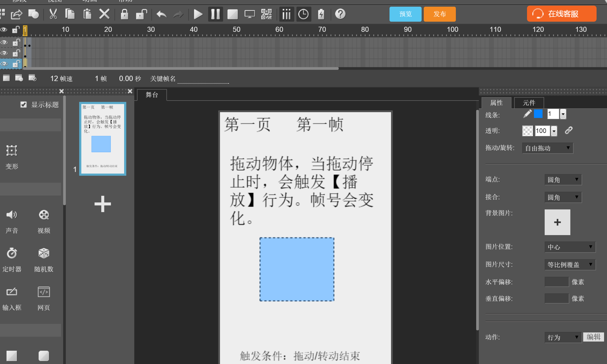This screenshot has width=607, height=364.
Task: Click the undo arrow icon
Action: pos(161,14)
